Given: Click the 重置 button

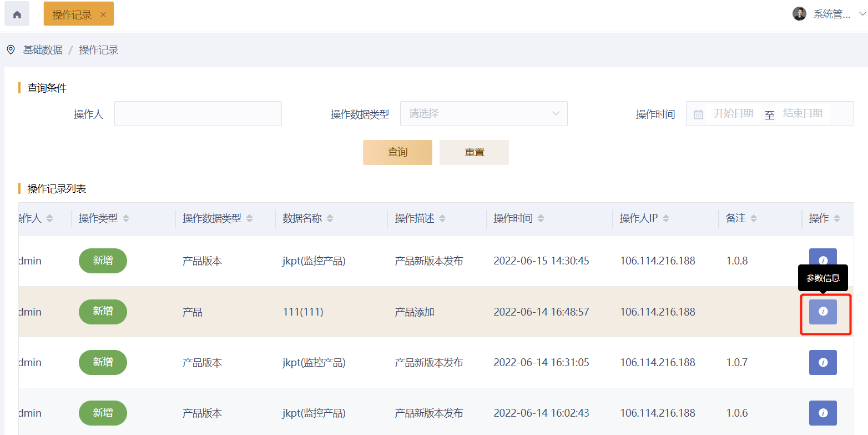Looking at the screenshot, I should 474,152.
